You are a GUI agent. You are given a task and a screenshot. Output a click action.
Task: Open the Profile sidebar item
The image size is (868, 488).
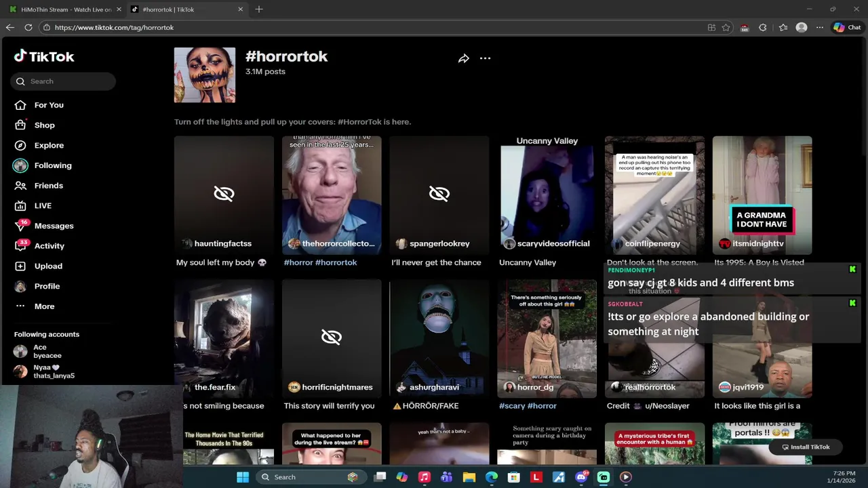point(37,286)
